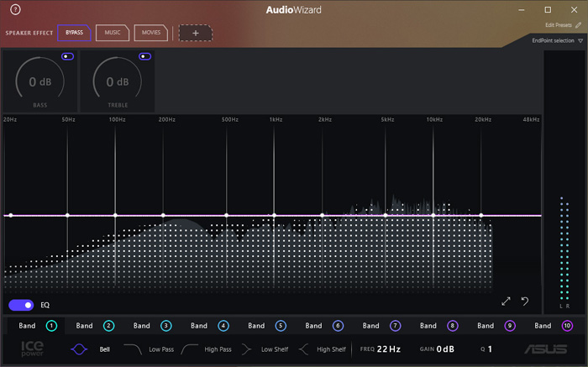Maximize the AudioWizard window

click(548, 10)
